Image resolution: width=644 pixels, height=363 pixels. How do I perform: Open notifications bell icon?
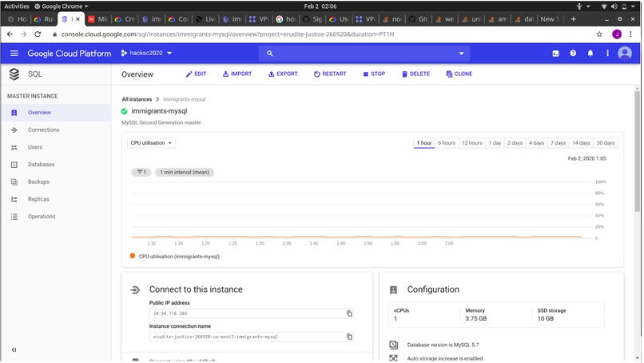tap(591, 54)
